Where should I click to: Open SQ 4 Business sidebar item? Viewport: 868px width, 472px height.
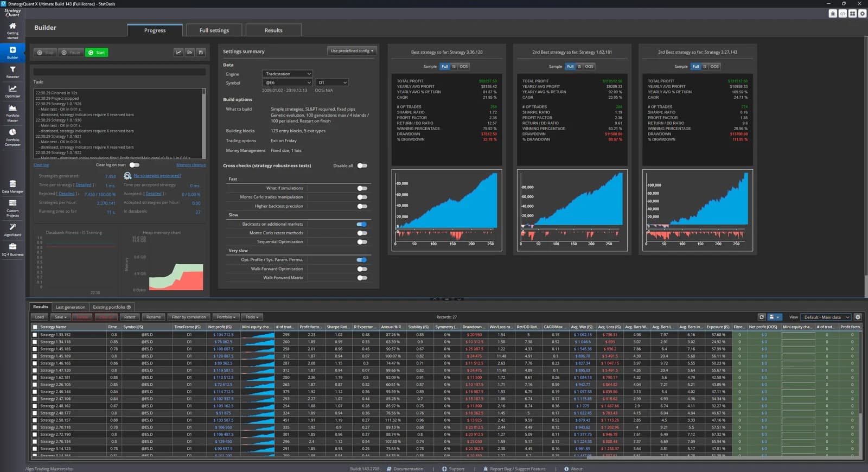pos(12,250)
